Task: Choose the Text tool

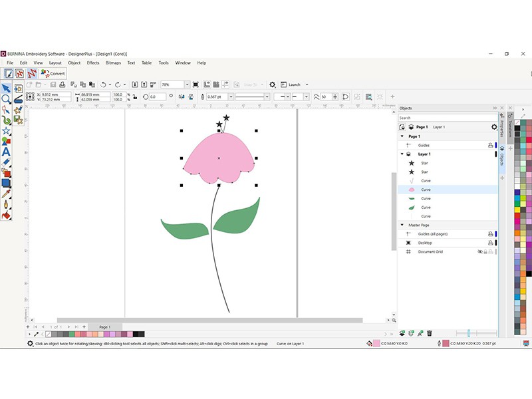Action: 6,152
